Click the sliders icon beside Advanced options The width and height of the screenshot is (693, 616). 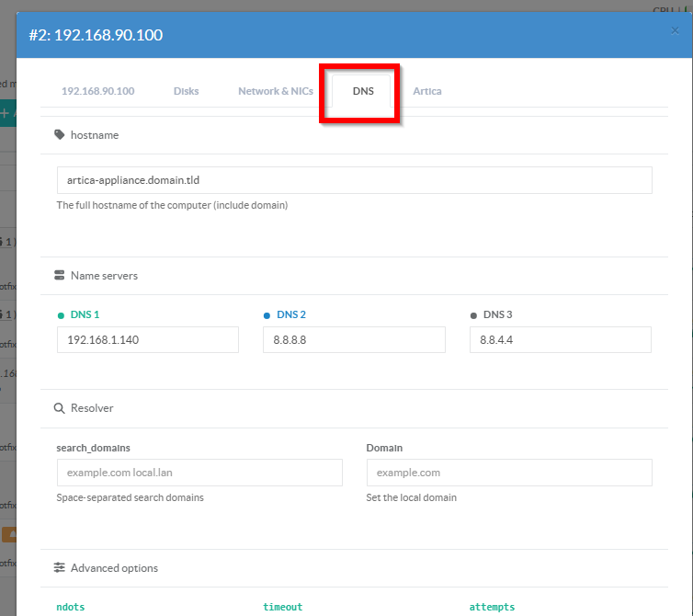(x=60, y=568)
